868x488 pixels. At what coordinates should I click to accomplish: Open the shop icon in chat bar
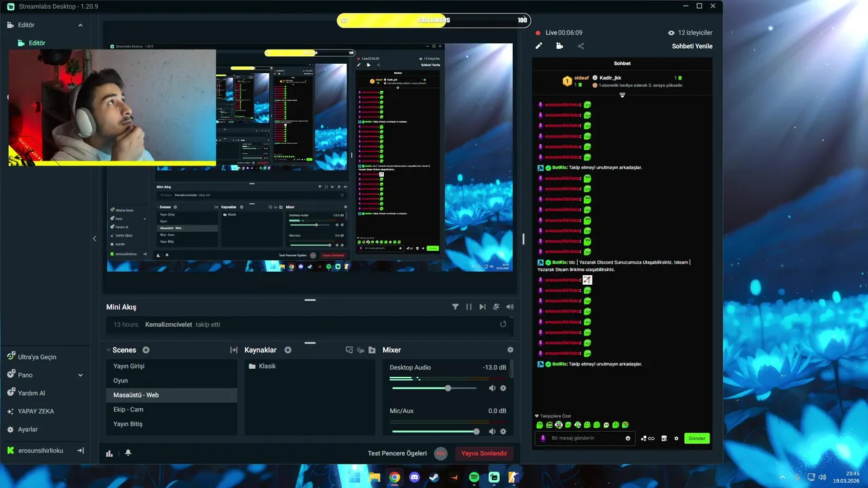tap(664, 439)
